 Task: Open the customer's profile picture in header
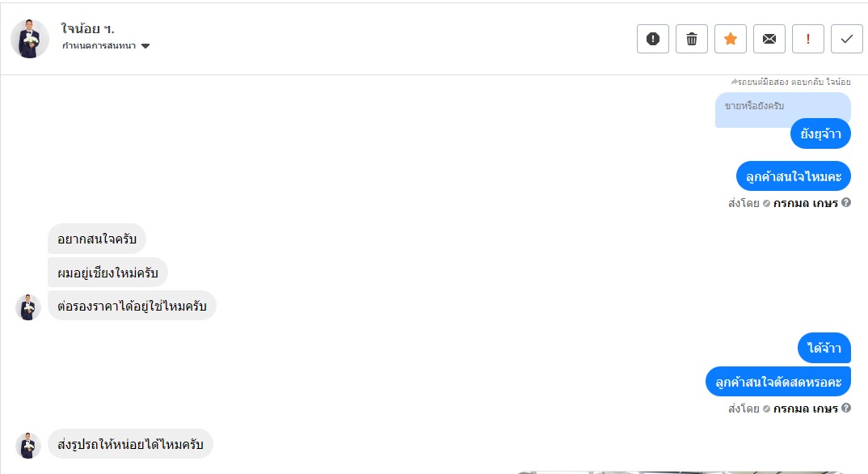click(x=30, y=38)
